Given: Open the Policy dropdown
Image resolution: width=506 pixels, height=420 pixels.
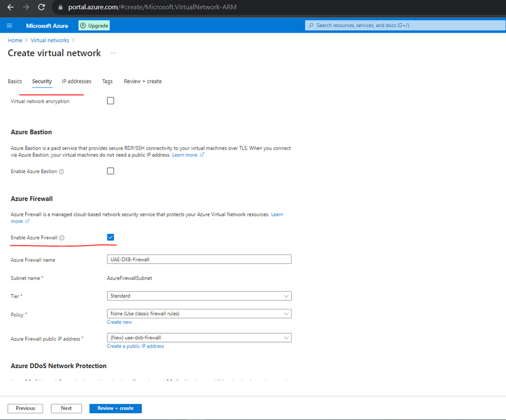Looking at the screenshot, I should coord(199,314).
